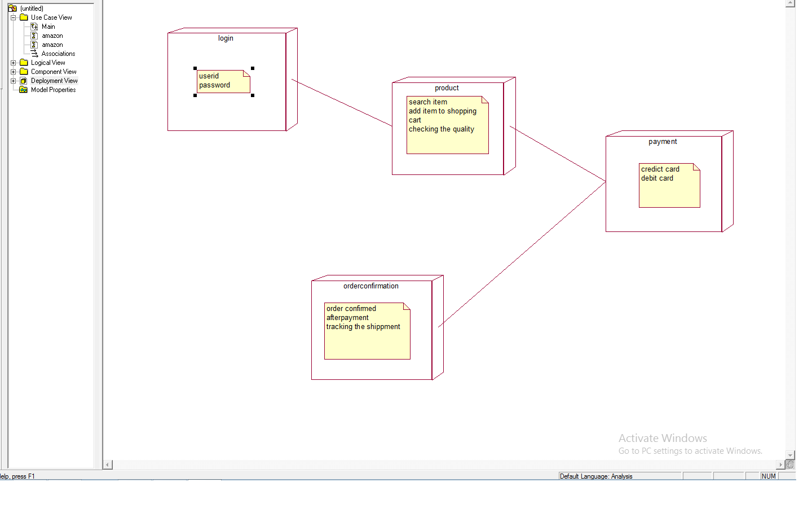Open the Main use case diagram icon
Viewport: 812px width, 508px height.
[x=34, y=27]
